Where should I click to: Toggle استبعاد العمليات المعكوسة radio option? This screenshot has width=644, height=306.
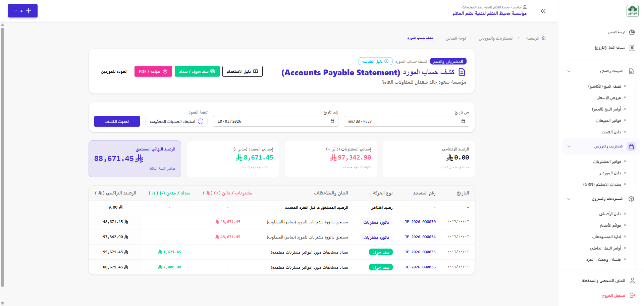coord(201,121)
